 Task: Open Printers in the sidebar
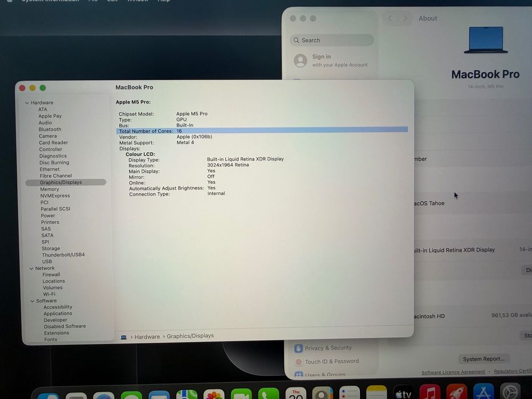[x=50, y=222]
